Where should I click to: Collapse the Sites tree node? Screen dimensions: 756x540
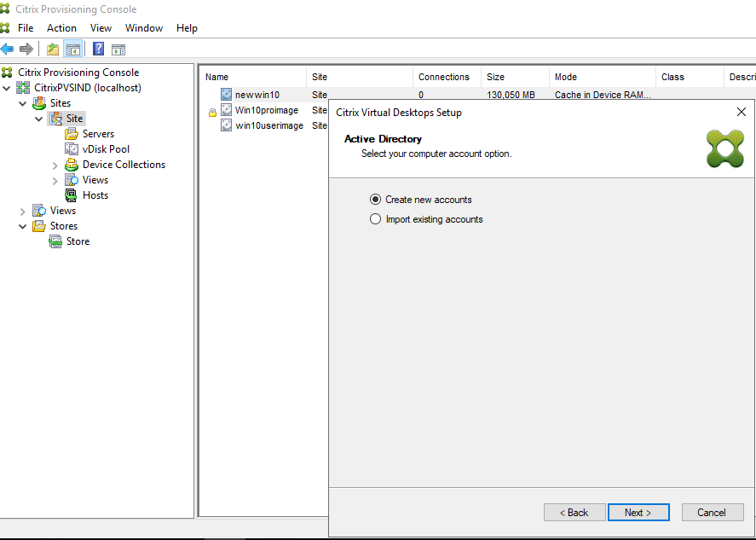23,104
